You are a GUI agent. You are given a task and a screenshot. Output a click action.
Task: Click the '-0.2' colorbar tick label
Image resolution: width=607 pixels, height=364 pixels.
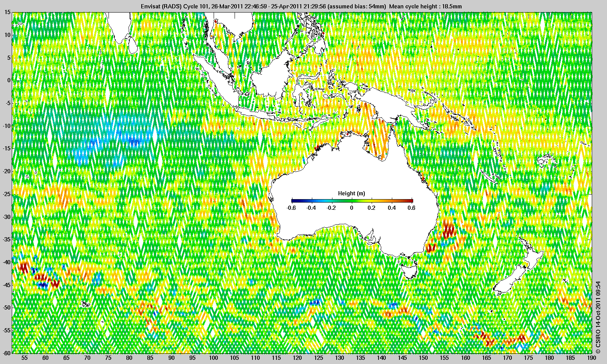331,208
